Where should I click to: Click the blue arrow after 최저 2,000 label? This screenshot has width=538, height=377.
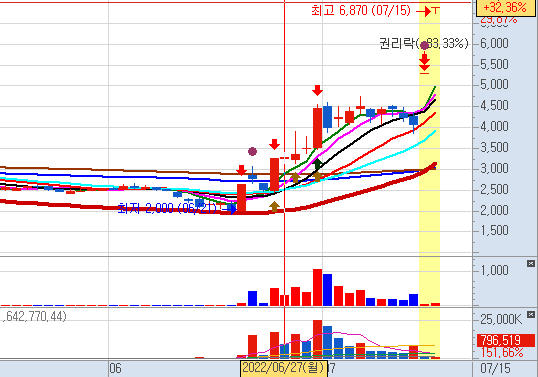click(x=231, y=208)
